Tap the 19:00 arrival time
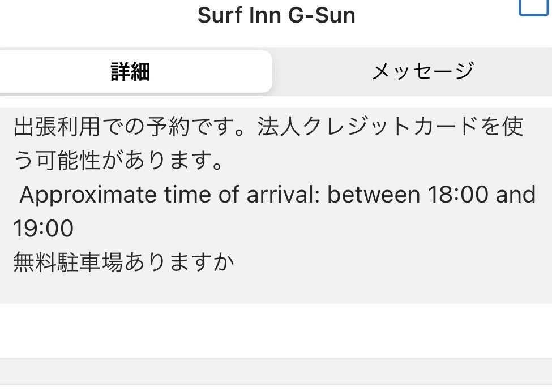 (x=43, y=229)
